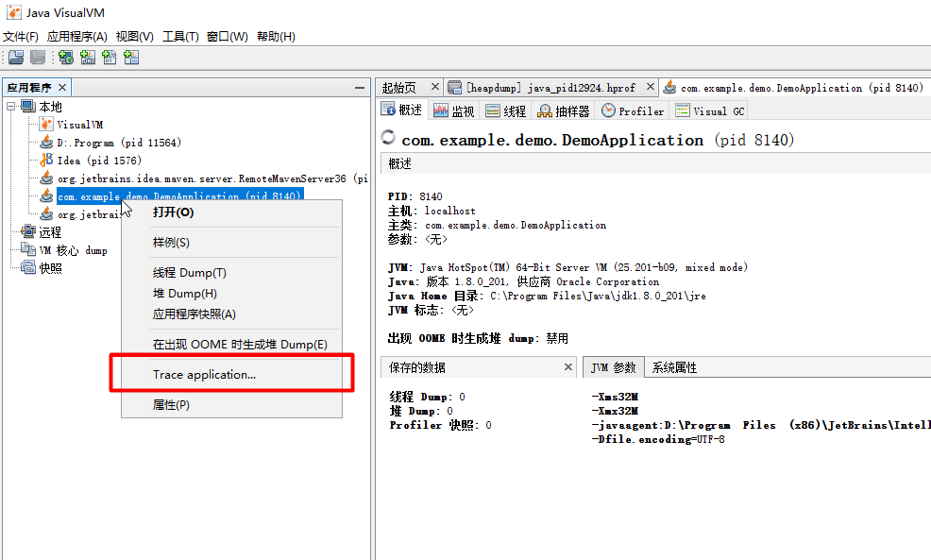Click the Profiler subtab clock icon
Image resolution: width=931 pixels, height=560 pixels.
pos(608,110)
